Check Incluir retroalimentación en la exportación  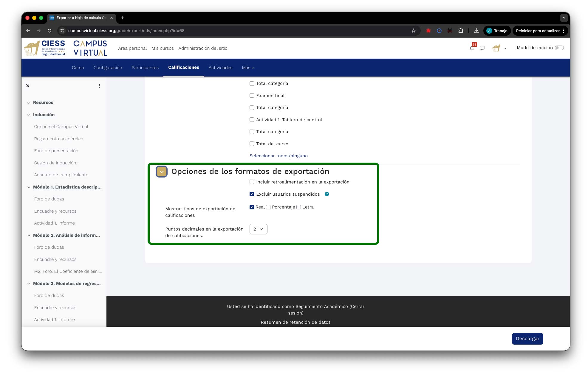tap(252, 182)
